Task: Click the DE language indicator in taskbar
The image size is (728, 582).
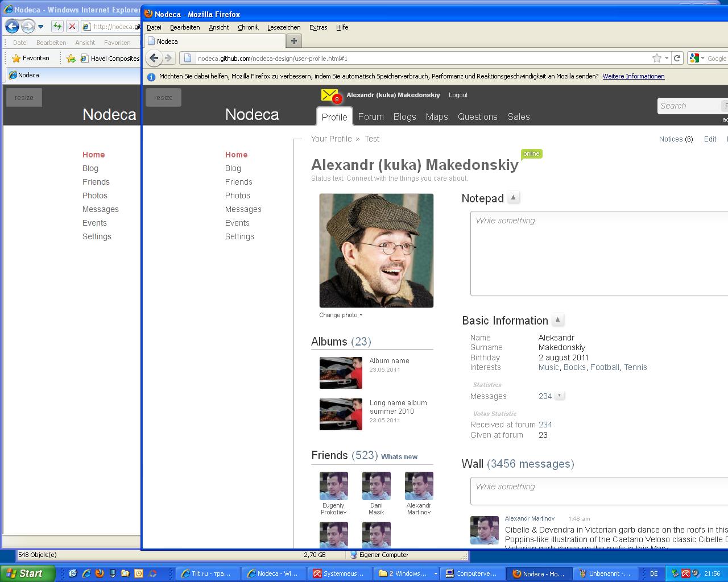Action: (654, 573)
